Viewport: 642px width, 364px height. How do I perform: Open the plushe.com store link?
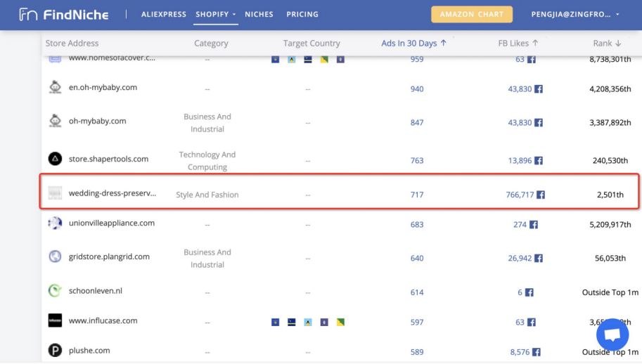tap(89, 351)
